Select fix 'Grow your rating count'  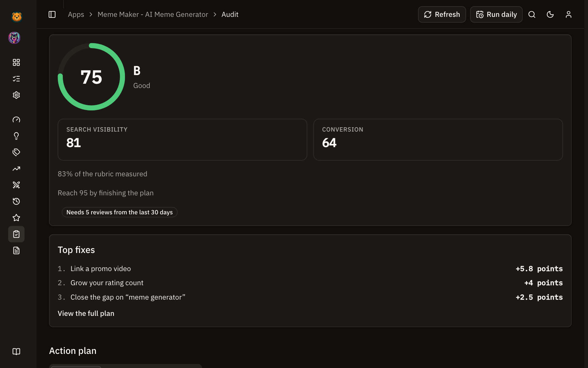point(107,283)
